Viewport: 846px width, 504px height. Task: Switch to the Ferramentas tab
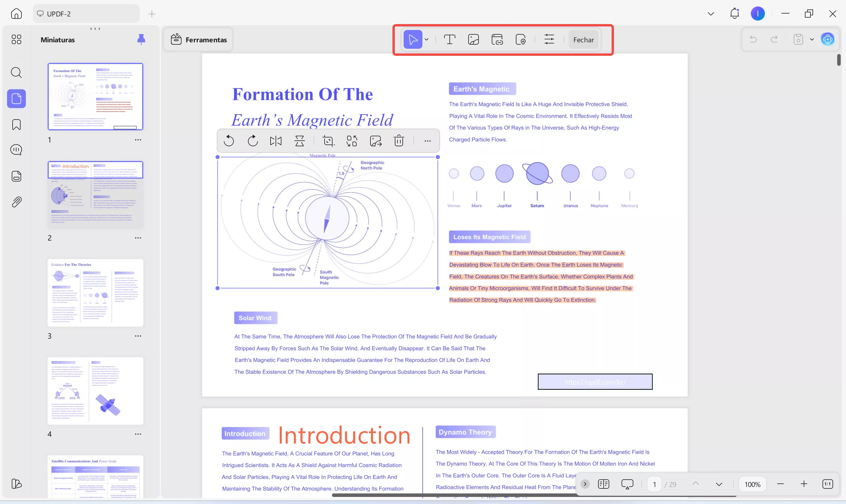point(198,39)
